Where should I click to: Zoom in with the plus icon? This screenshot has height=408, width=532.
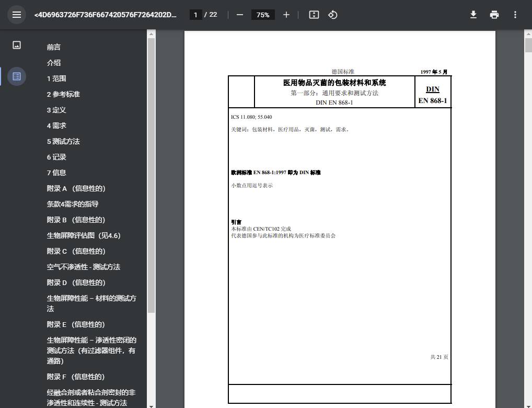point(286,15)
